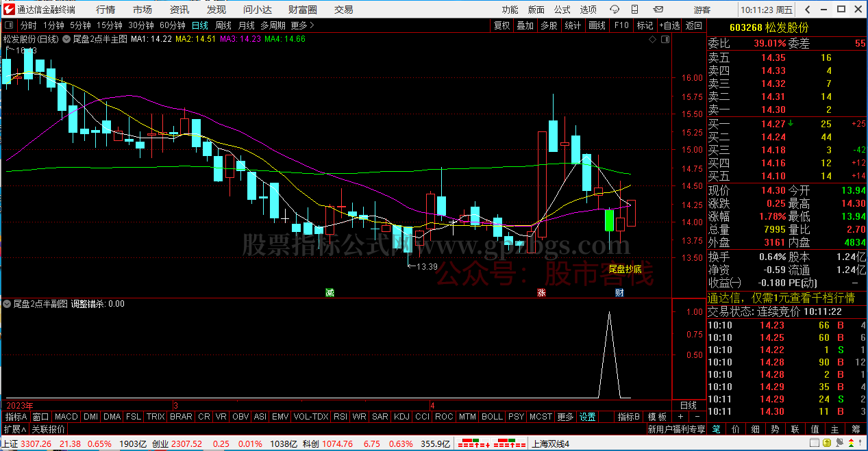Select the MACD indicator tab
The image size is (868, 451).
66,417
